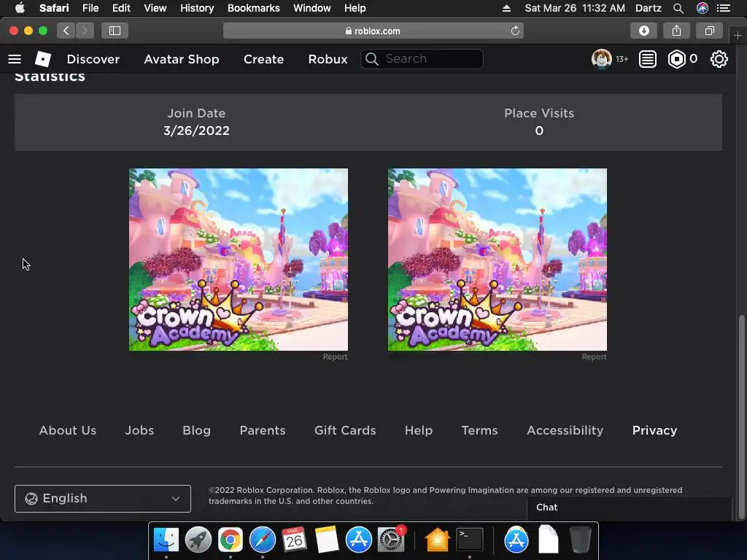Image resolution: width=747 pixels, height=560 pixels.
Task: Open the About Us footer link
Action: pos(68,430)
